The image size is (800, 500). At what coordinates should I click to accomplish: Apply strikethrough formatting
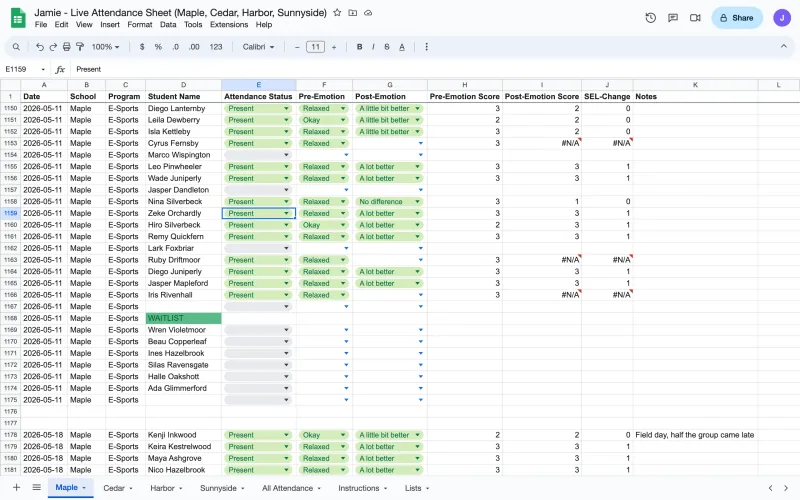click(387, 47)
